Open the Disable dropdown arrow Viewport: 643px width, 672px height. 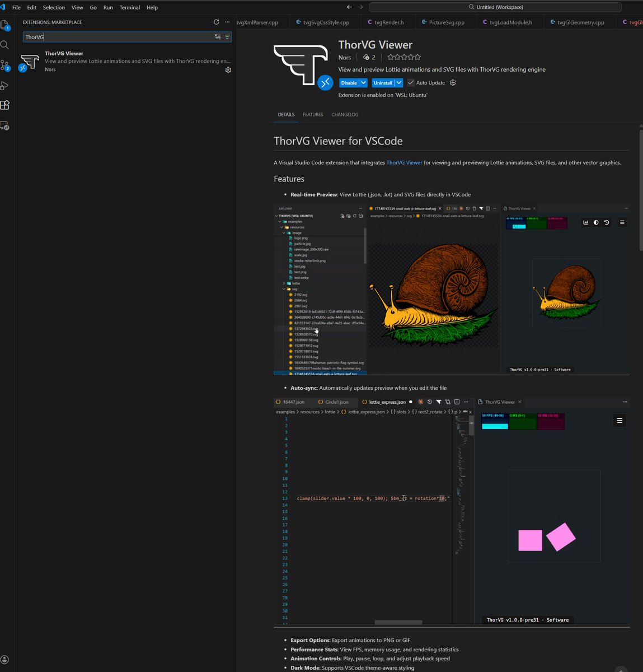click(364, 82)
